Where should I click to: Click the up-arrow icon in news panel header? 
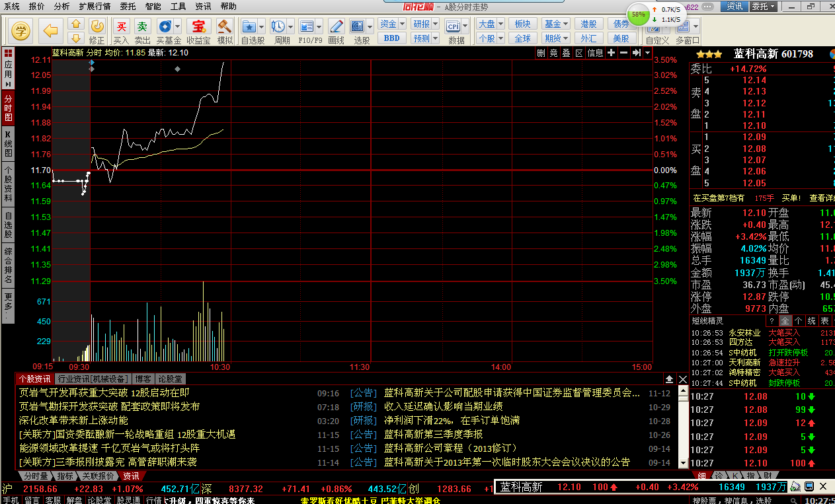[669, 379]
